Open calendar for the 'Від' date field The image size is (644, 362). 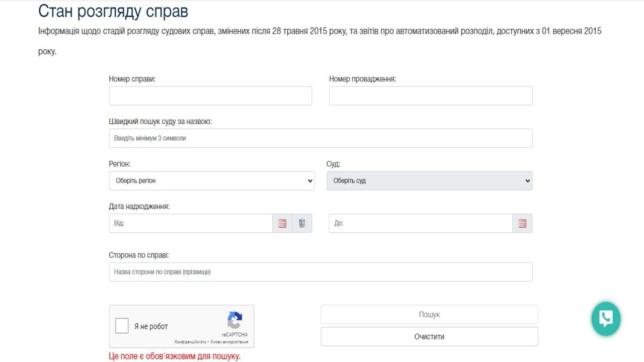282,223
